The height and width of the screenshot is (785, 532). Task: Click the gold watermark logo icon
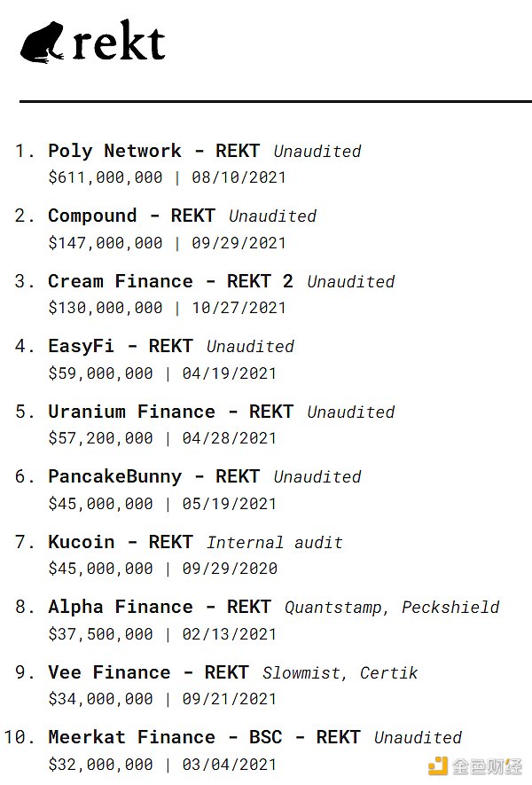tap(438, 765)
